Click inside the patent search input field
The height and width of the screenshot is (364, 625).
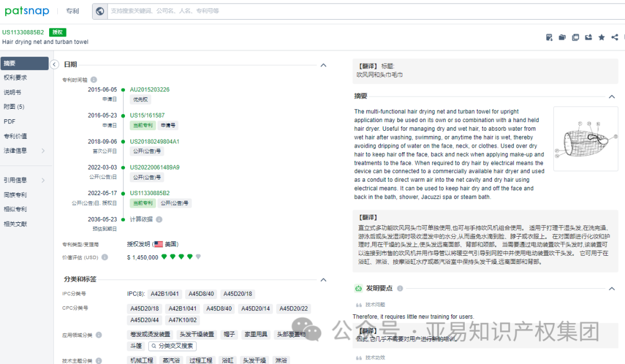point(231,11)
